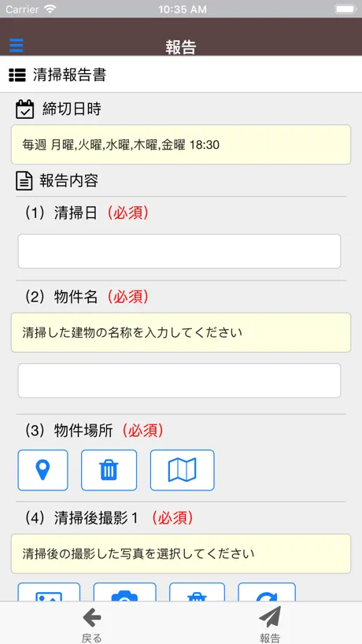Select the 清掃報告書 header title
The height and width of the screenshot is (644, 362).
tap(70, 75)
